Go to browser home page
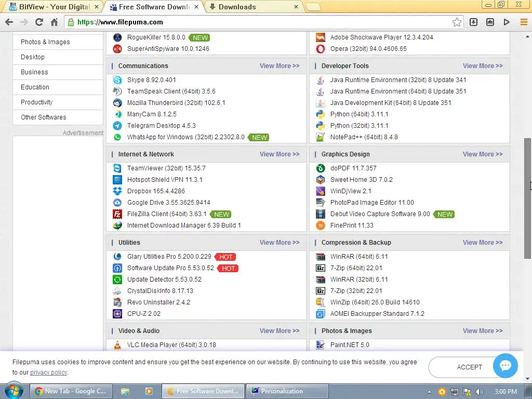This screenshot has width=532, height=399. coord(54,22)
